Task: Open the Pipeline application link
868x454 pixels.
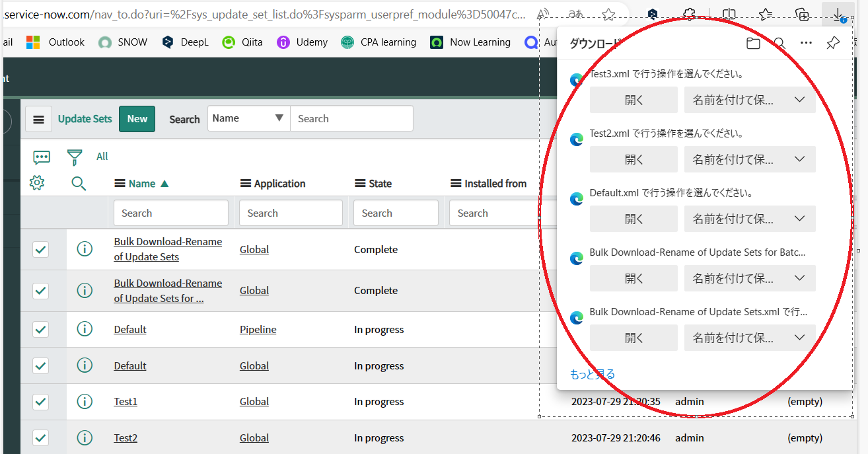Action: click(x=258, y=329)
